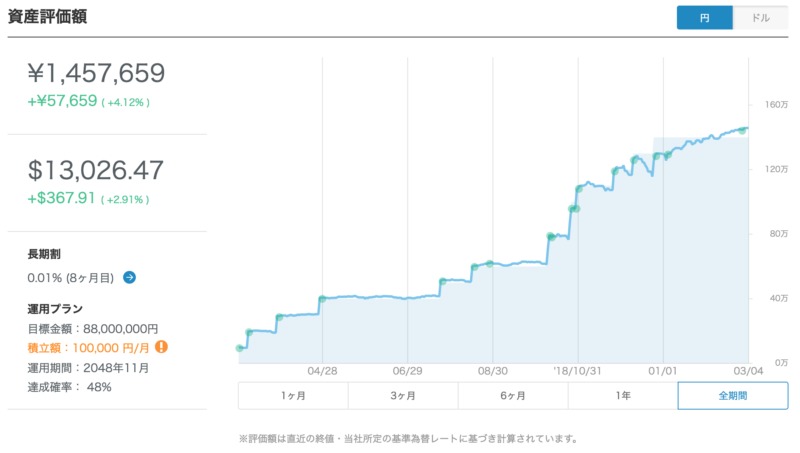Click the 01/01 axis date label
The height and width of the screenshot is (453, 800).
663,371
